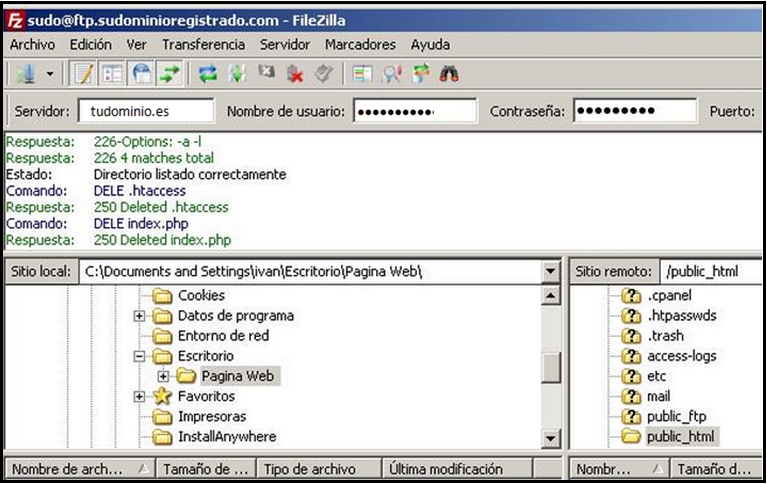Select the remote .cpanel folder
The image size is (767, 484).
669,296
